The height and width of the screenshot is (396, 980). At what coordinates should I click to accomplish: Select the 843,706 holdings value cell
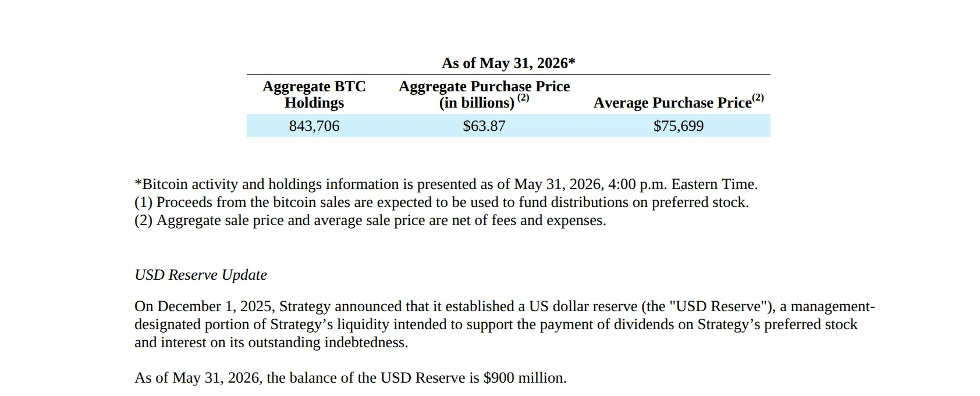tap(314, 126)
